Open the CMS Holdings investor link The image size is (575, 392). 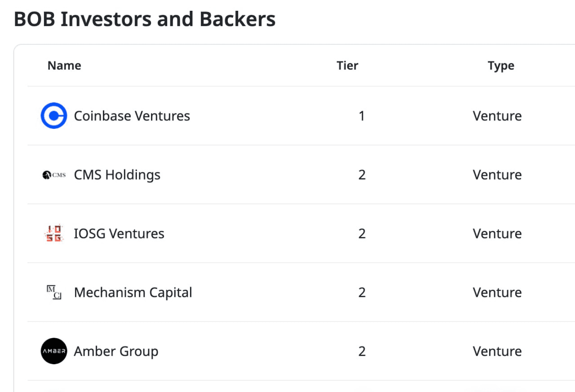[x=117, y=175]
